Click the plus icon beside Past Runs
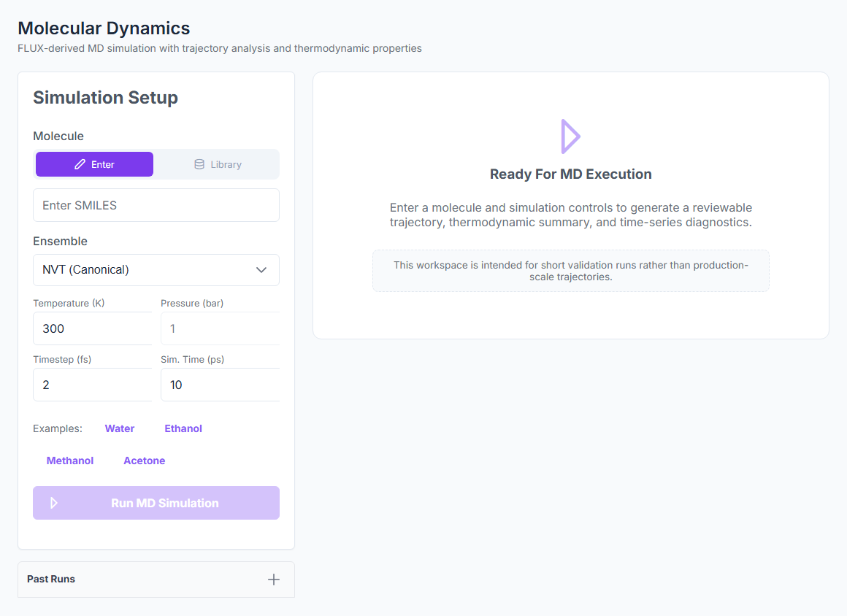Image resolution: width=847 pixels, height=616 pixels. (x=274, y=580)
